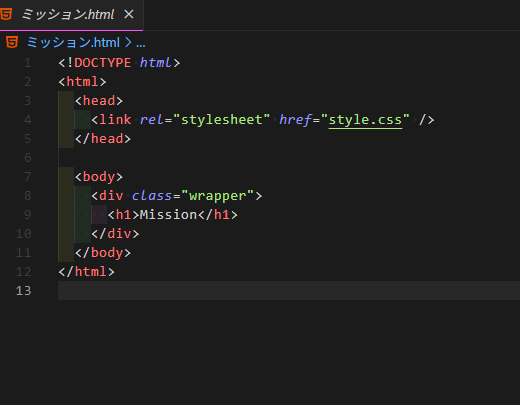Click the HTML5 icon in the breadcrumb
Screen dimensions: 520x405
pos(12,43)
